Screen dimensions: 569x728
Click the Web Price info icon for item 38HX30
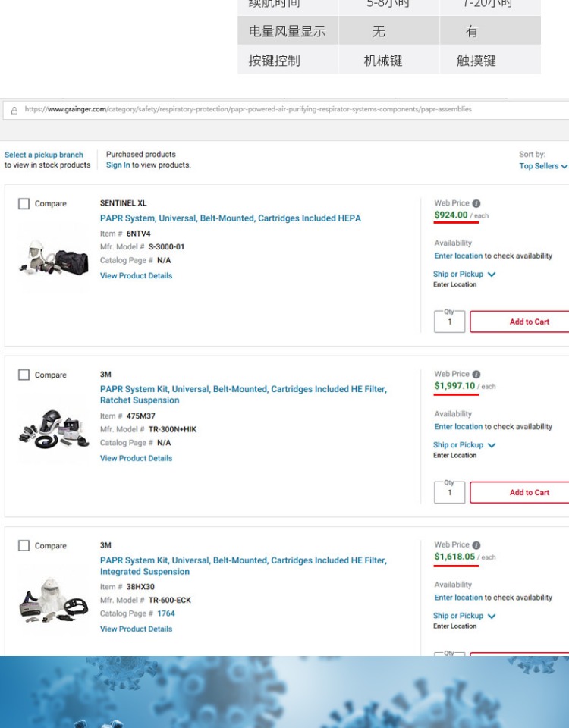click(x=476, y=545)
